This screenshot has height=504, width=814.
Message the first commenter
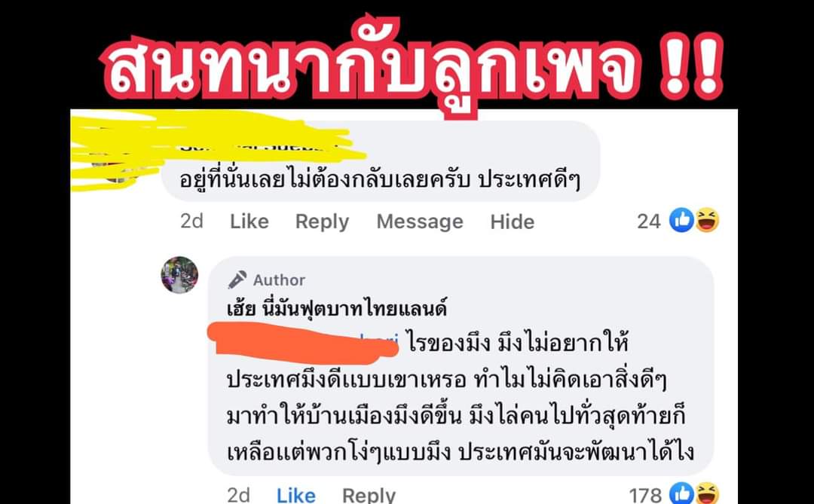[420, 221]
